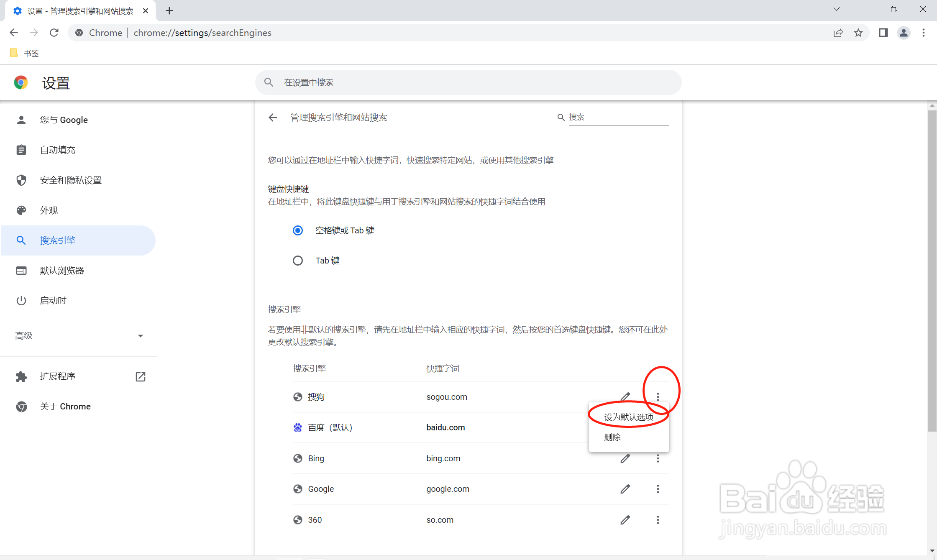Open Chrome's three-dot main menu
The width and height of the screenshot is (937, 560).
924,33
